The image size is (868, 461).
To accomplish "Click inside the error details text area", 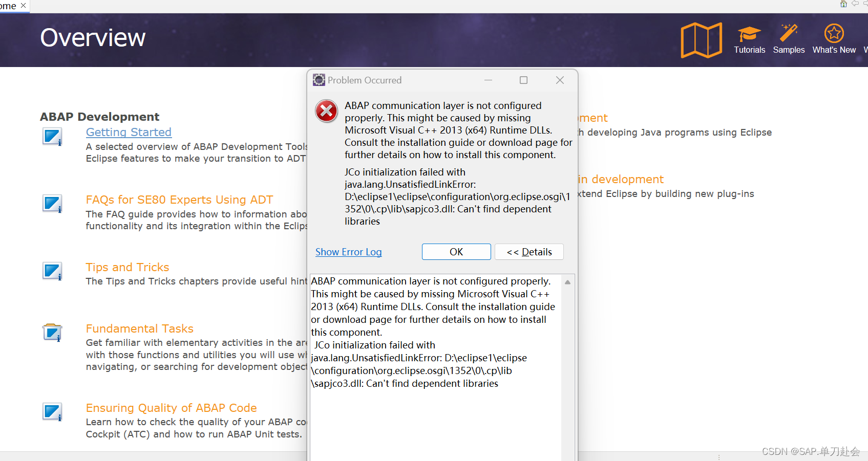I will click(435, 367).
